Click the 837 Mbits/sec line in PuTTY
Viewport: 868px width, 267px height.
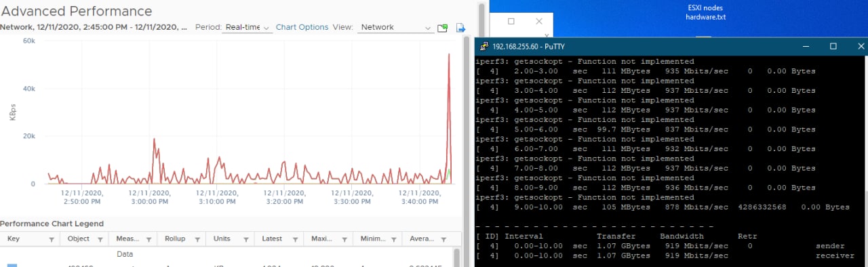[x=646, y=129]
